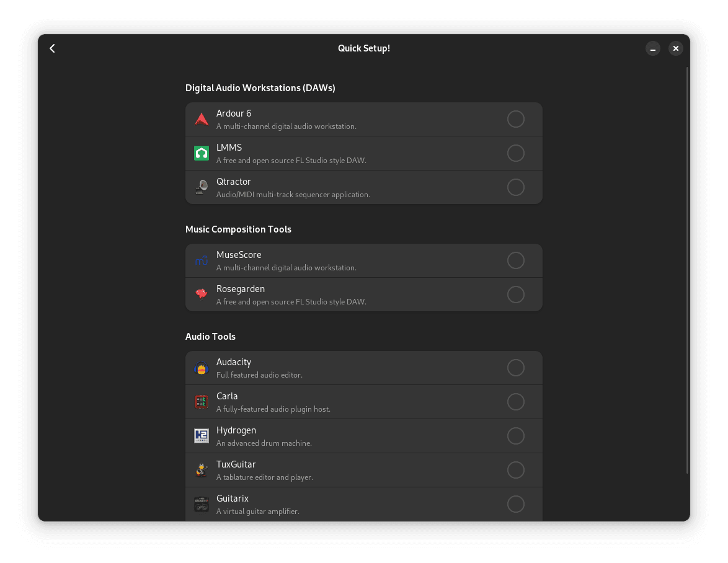The image size is (728, 563).
Task: Click the 'Qtractor' title text
Action: (x=234, y=182)
